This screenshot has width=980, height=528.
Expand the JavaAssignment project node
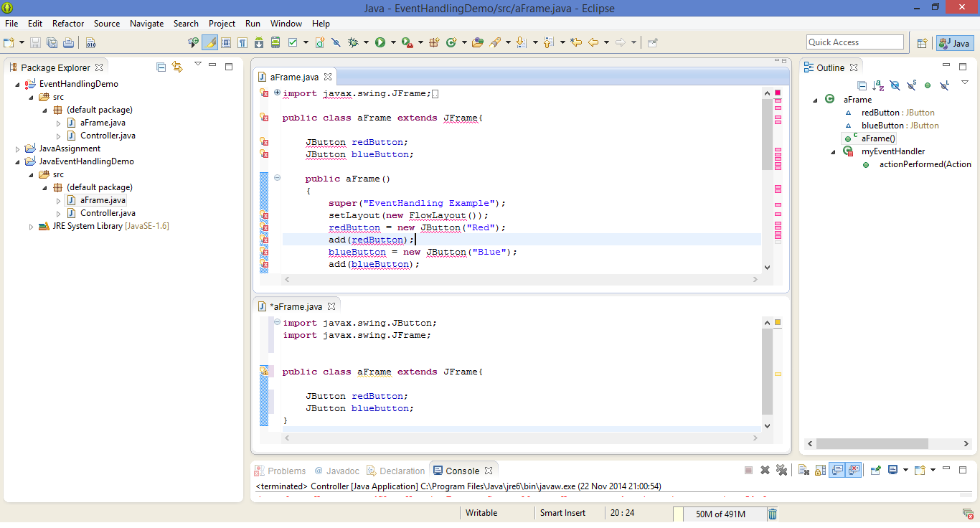coord(18,148)
